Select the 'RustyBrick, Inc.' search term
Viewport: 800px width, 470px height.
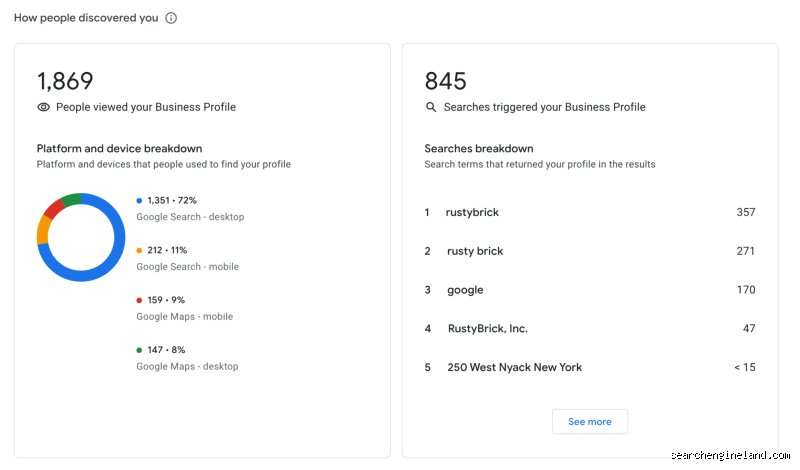pos(488,329)
